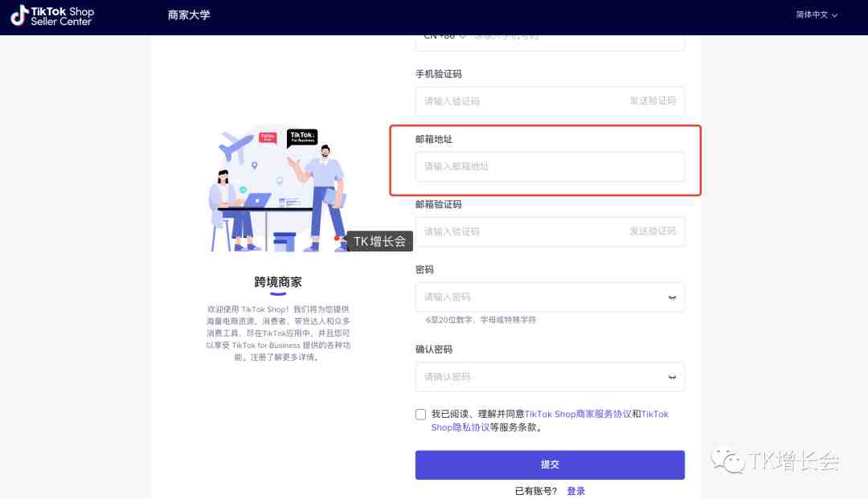Toggle visibility in the 确认密码 field
Screen dimensions: 868x499
(x=672, y=378)
